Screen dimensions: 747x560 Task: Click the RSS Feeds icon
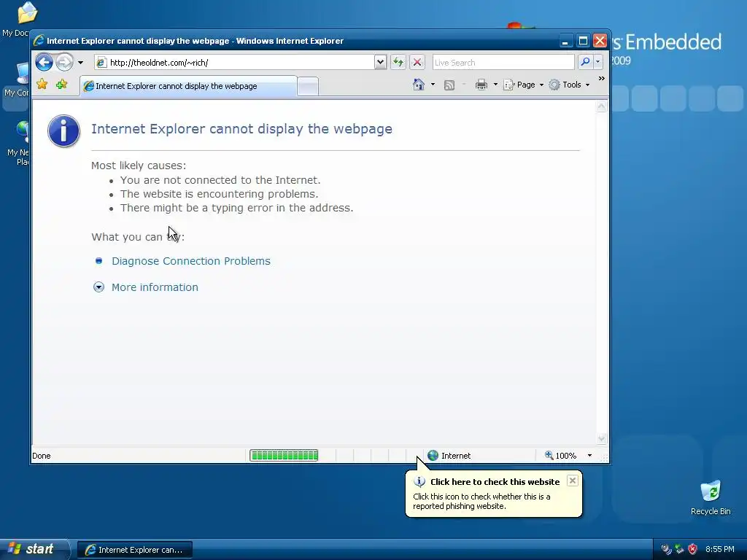click(449, 85)
